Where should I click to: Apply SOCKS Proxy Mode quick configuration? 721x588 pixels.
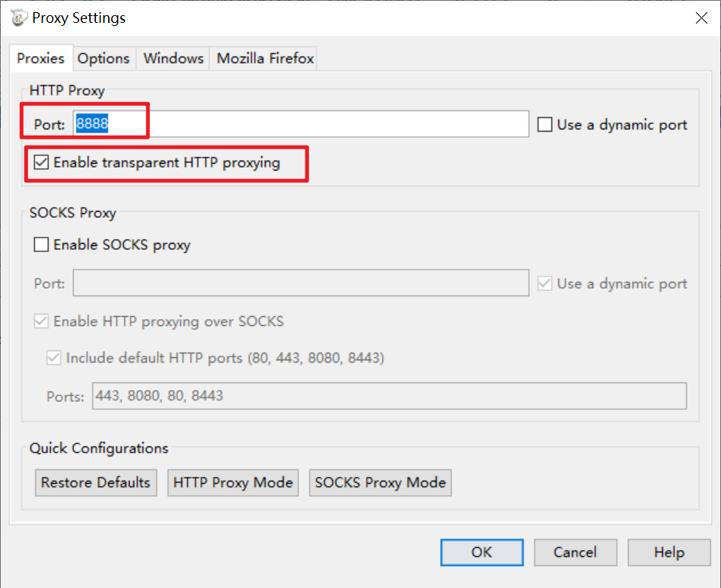[x=380, y=483]
